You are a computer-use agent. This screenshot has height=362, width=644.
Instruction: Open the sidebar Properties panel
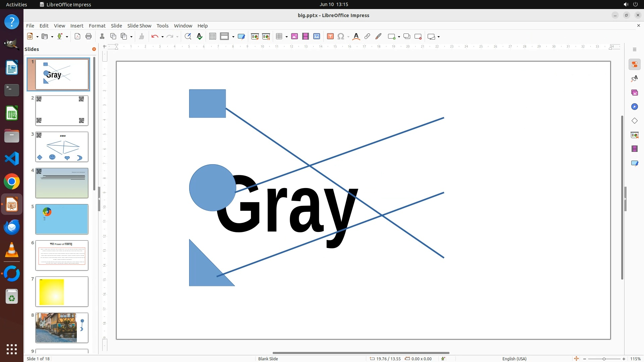[634, 65]
